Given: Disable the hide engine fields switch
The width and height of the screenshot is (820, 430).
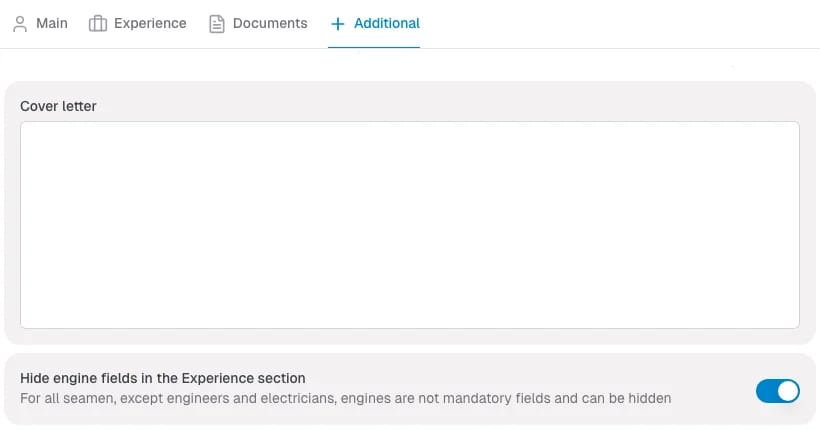Looking at the screenshot, I should pos(777,390).
